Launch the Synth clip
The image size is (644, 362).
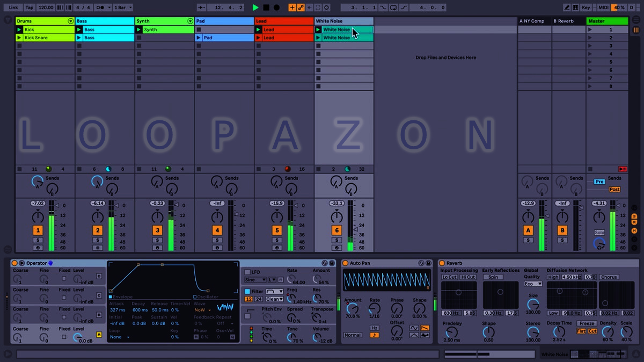[139, 30]
